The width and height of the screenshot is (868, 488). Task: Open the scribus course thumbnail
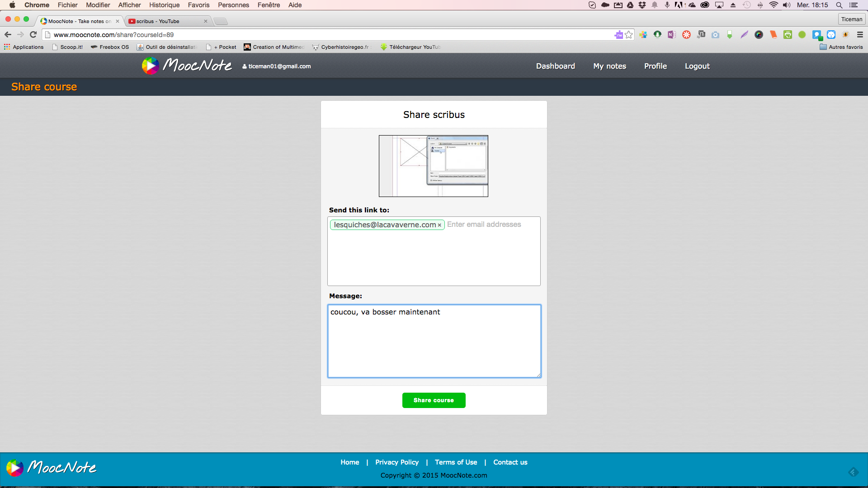434,166
